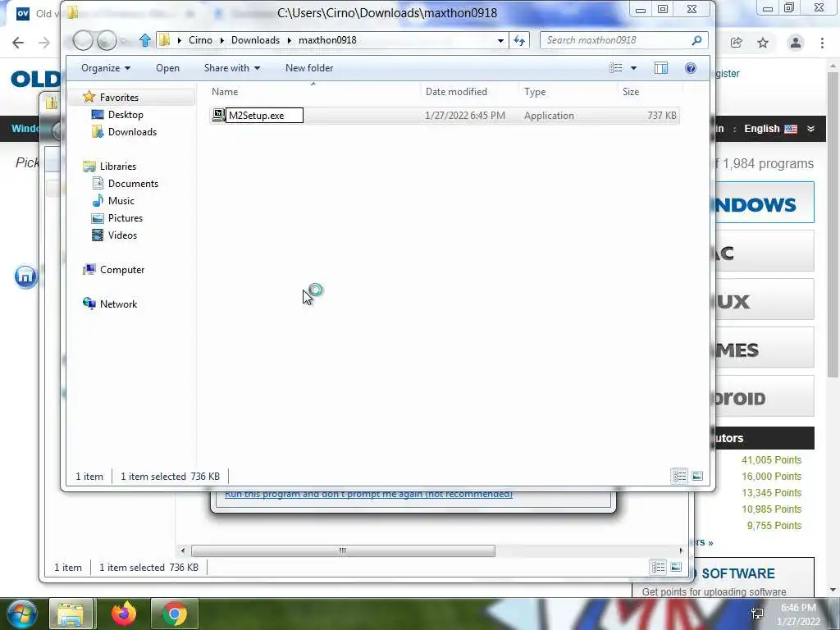
Task: Click the Explorer back navigation button
Action: coord(83,40)
